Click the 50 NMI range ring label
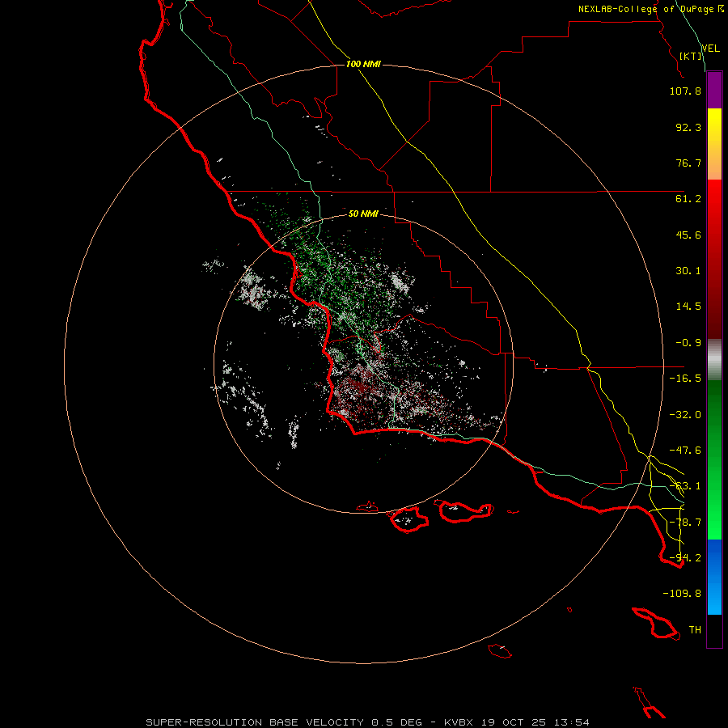Viewport: 728px width, 728px height. (363, 214)
